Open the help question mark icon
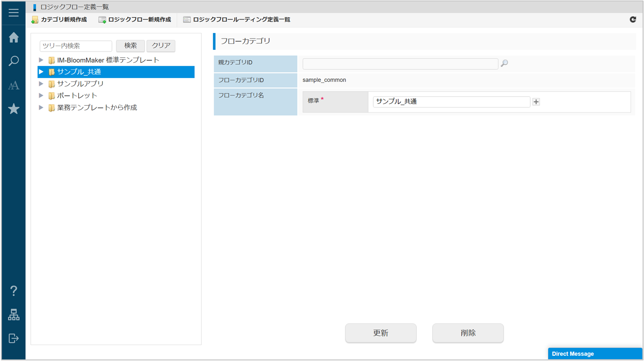This screenshot has width=644, height=361. [13, 291]
